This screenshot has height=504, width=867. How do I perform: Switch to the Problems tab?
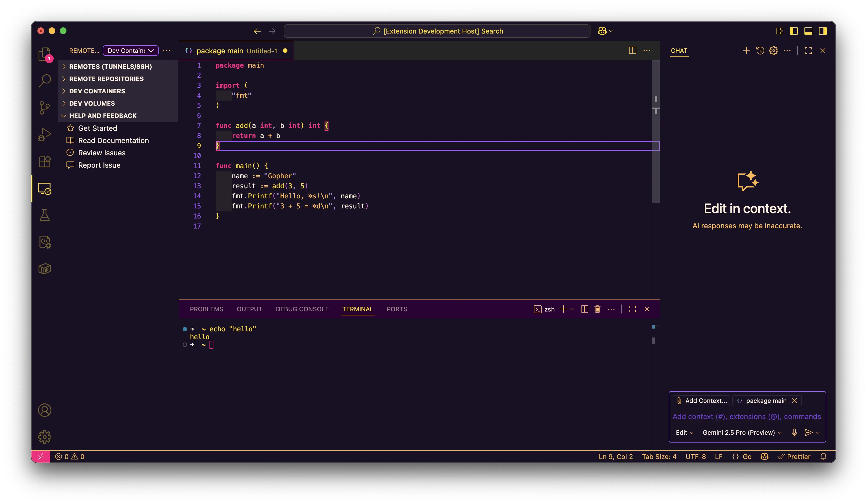coord(206,309)
